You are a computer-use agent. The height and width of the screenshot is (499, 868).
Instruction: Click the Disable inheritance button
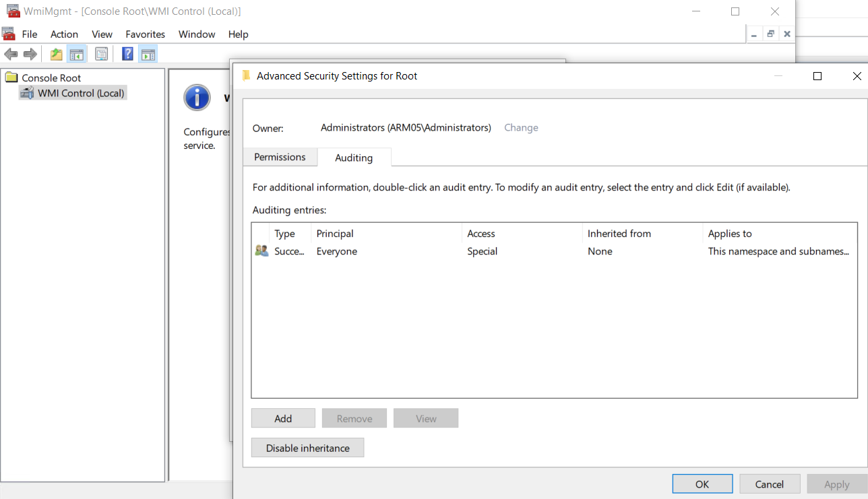tap(307, 448)
